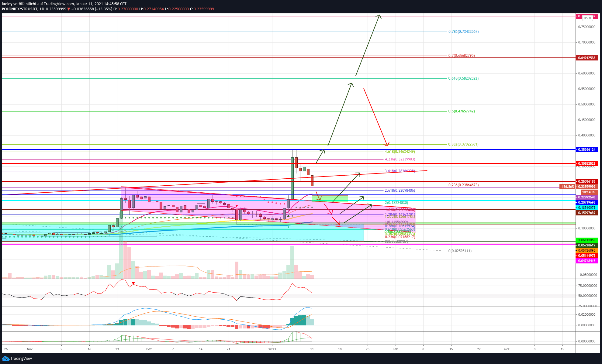
Task: Click the high price value H:0.27140954
Action: (151, 9)
